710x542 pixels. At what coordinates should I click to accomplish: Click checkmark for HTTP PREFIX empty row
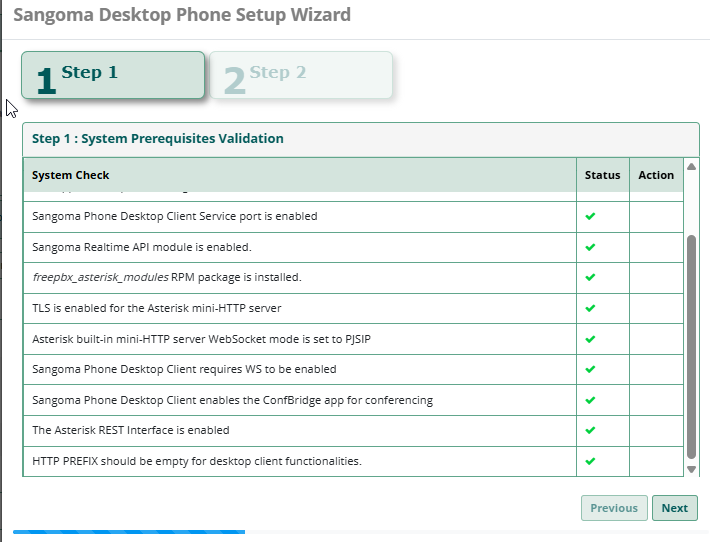pyautogui.click(x=590, y=461)
